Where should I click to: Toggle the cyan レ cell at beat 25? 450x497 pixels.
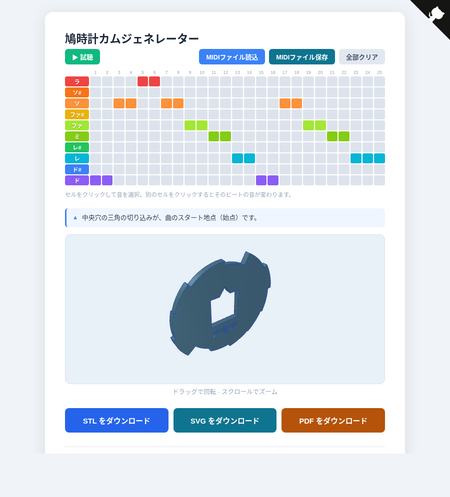[x=379, y=158]
